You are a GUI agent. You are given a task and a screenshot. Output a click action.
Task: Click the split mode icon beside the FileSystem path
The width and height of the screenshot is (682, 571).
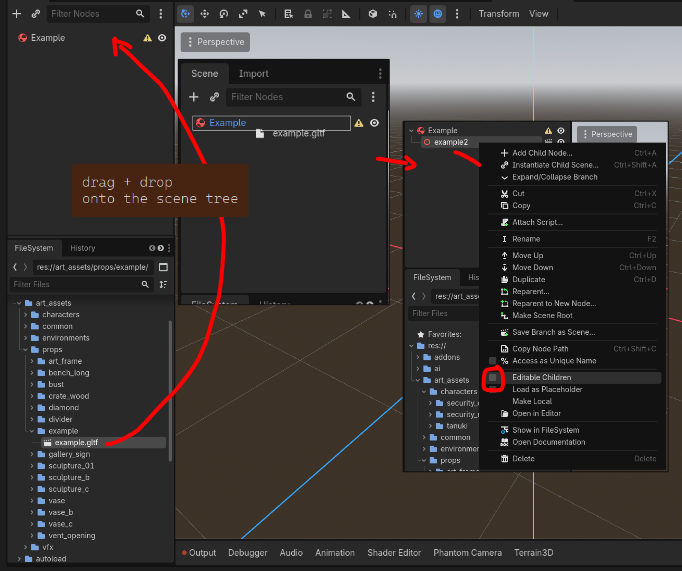point(163,267)
